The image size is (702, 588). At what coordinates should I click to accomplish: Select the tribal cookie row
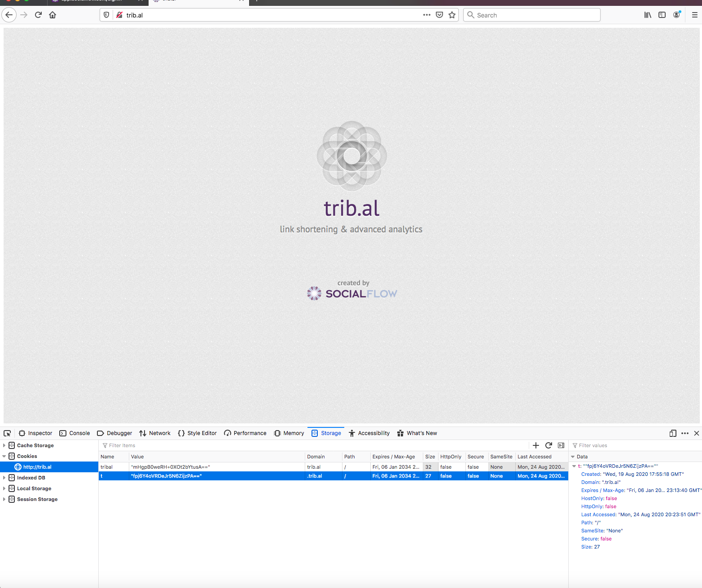click(333, 467)
